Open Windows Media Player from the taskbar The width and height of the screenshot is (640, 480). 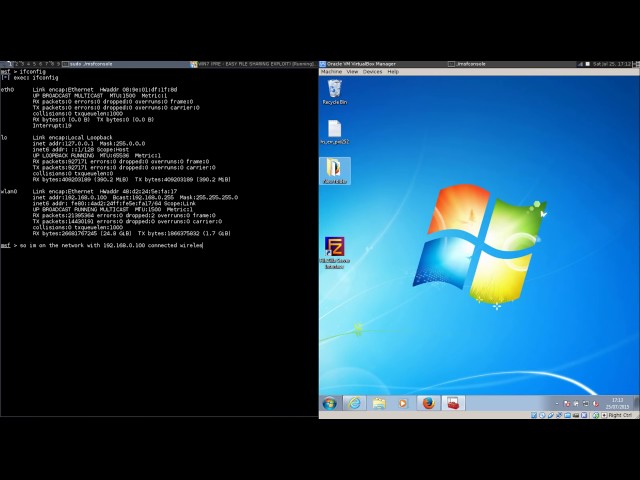click(x=403, y=403)
